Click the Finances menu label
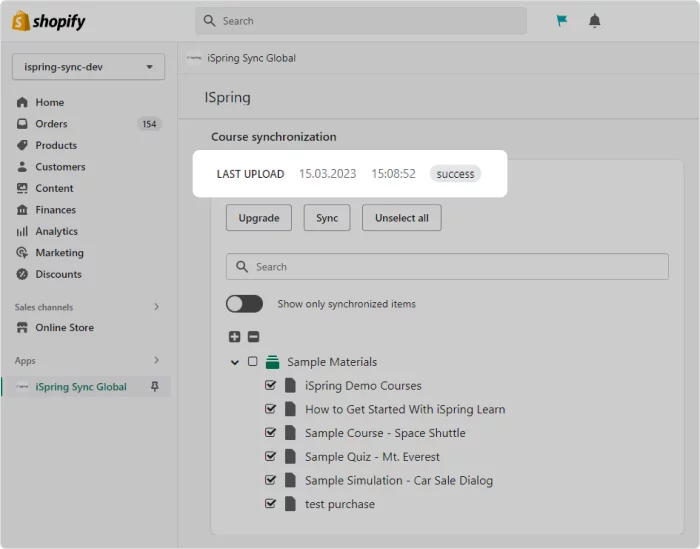700x549 pixels. (56, 209)
